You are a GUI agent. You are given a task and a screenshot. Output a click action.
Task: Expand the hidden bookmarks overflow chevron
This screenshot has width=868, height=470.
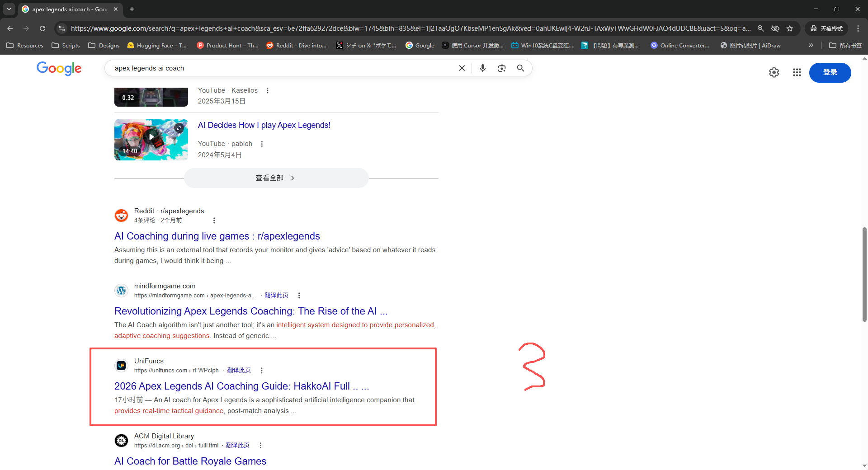tap(811, 45)
